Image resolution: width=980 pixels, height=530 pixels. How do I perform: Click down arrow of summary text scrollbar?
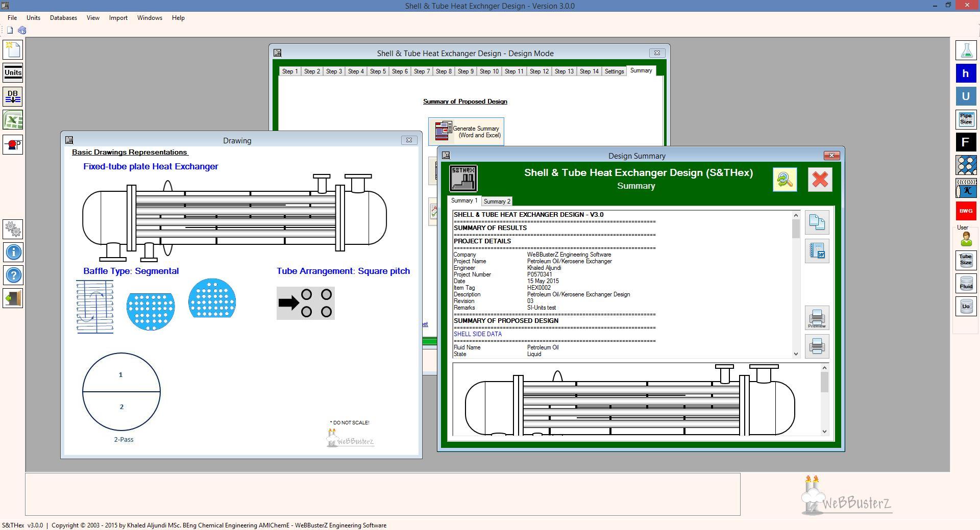tap(796, 354)
